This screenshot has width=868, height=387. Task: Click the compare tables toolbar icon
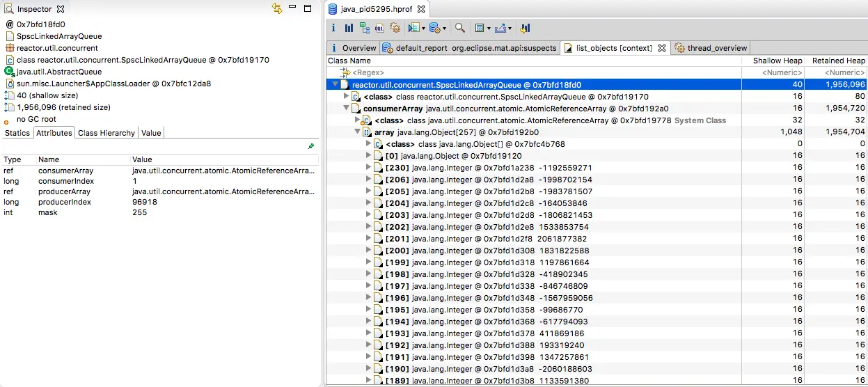(x=525, y=29)
